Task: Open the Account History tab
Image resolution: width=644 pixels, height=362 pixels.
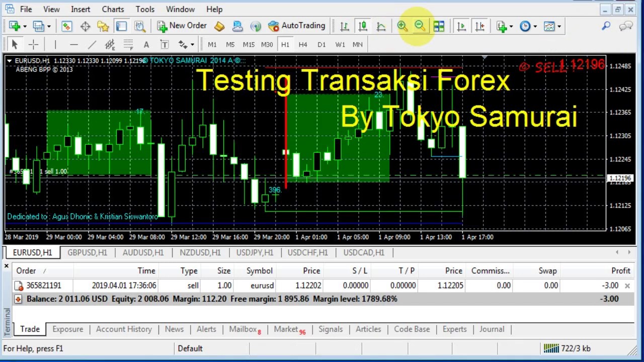Action: [x=124, y=329]
